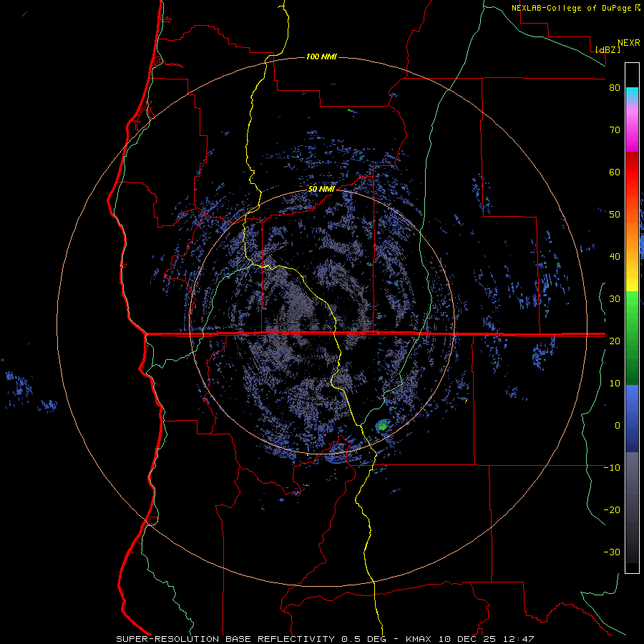Click the NEXLAB-College of DuPage watermark text

[x=575, y=8]
